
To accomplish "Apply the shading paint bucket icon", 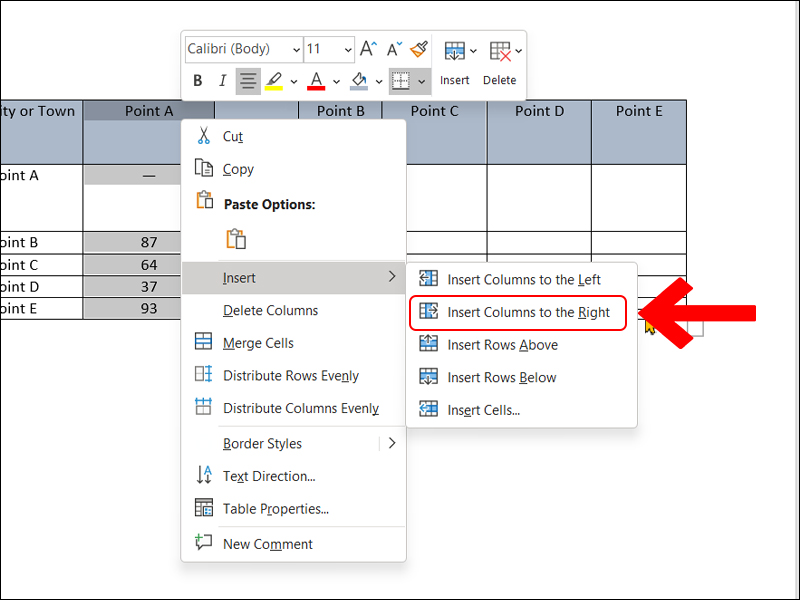I will point(359,81).
